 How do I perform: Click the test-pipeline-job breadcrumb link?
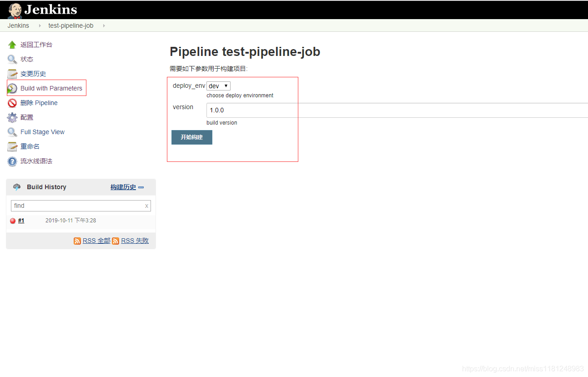tap(71, 25)
